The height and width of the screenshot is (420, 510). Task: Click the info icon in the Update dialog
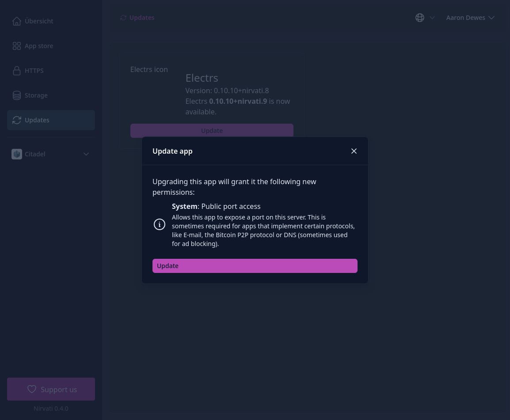tap(160, 224)
